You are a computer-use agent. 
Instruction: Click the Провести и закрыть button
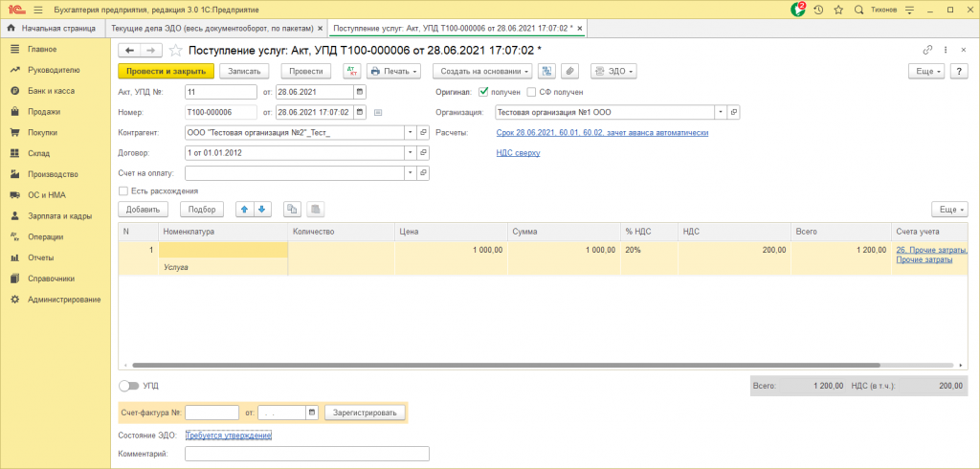click(167, 71)
